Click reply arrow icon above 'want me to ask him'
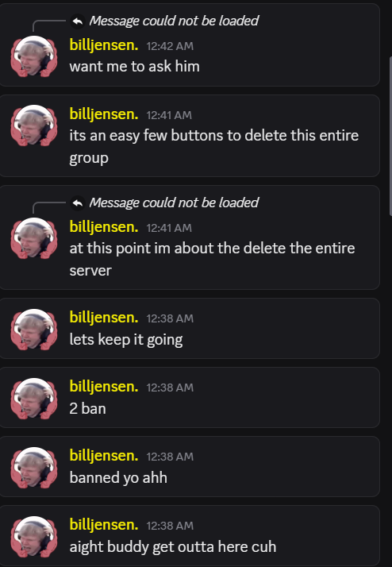The height and width of the screenshot is (567, 392). coord(77,21)
